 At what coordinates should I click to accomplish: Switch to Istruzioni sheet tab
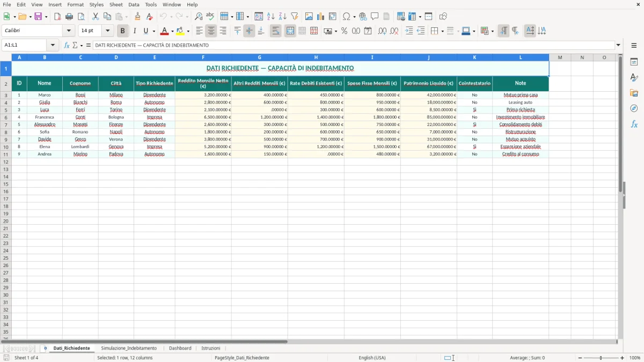click(211, 348)
